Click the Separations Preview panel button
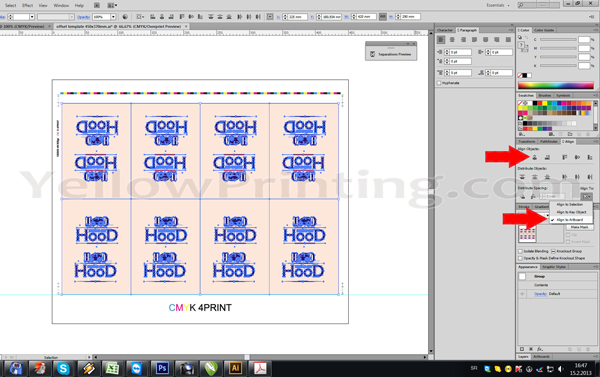This screenshot has height=377, width=600. 391,54
